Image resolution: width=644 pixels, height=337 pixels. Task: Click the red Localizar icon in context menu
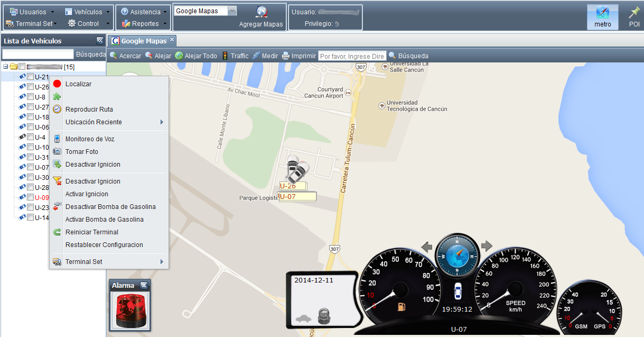[57, 84]
